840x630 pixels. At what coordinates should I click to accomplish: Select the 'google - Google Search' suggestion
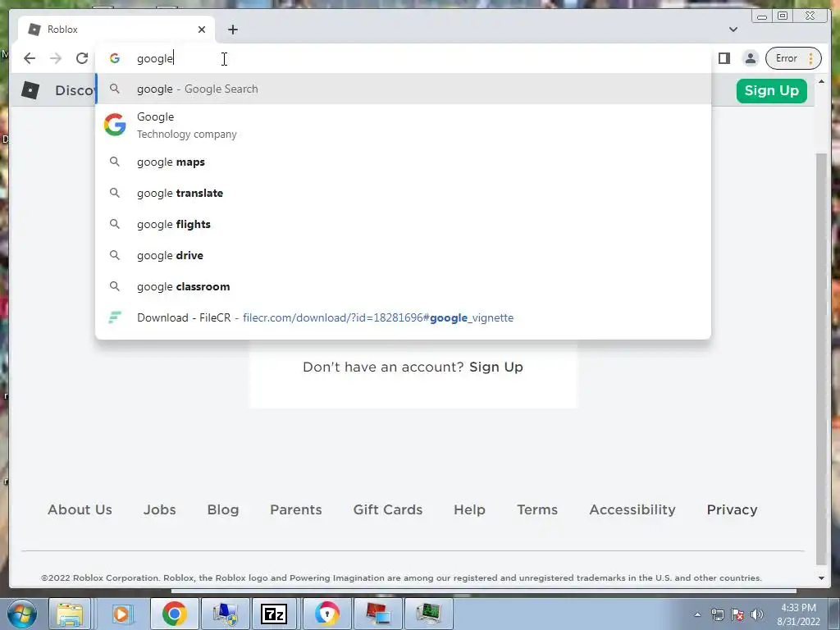tap(404, 89)
